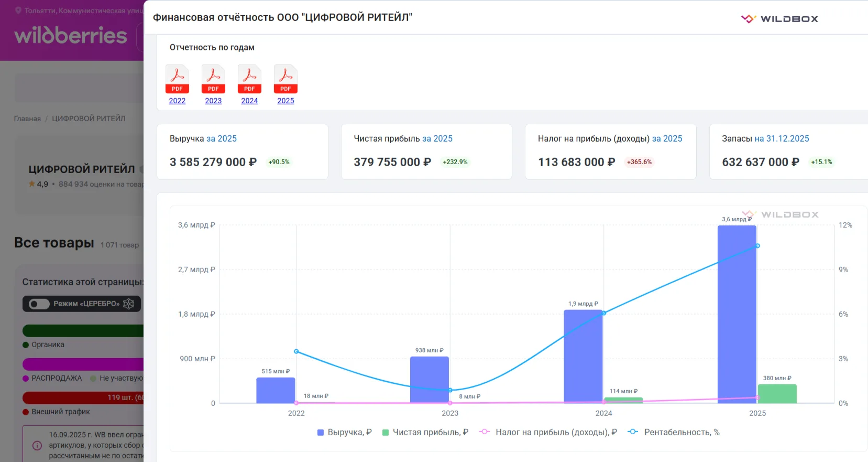Toggle Выручка series in chart legend
The height and width of the screenshot is (462, 868).
tap(345, 432)
